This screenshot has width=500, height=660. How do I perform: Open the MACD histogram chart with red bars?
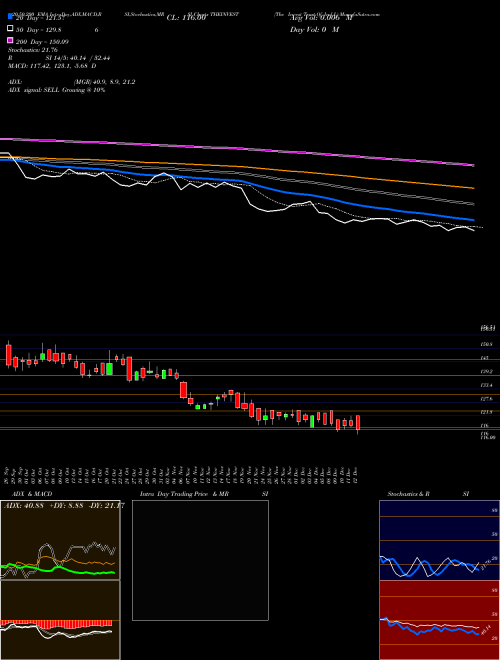pyautogui.click(x=60, y=620)
